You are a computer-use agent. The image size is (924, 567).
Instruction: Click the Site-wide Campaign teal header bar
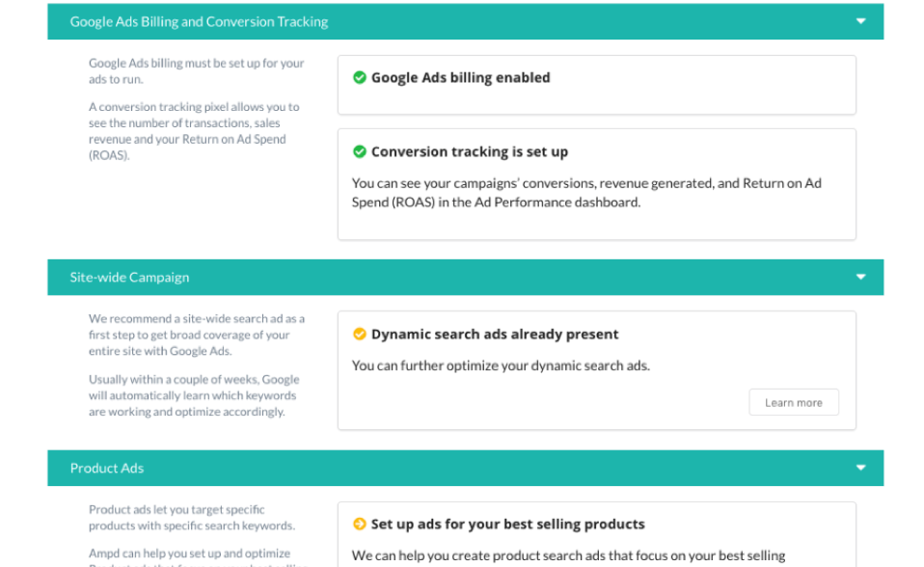462,276
